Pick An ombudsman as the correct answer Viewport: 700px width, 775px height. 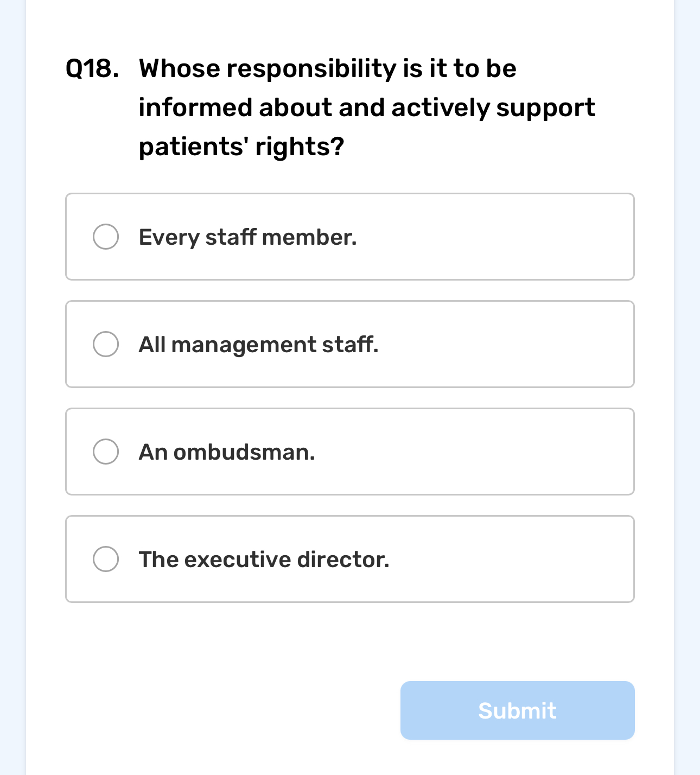227,451
